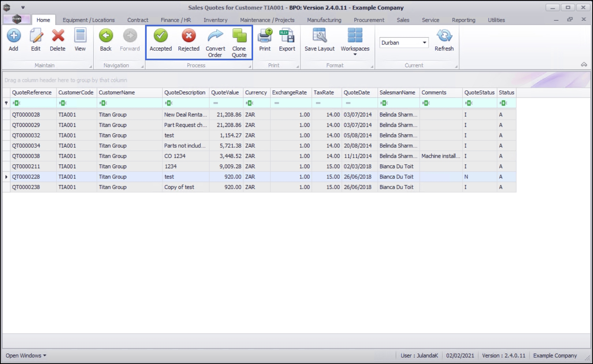Open the quick access toolbar dropdown

point(23,7)
